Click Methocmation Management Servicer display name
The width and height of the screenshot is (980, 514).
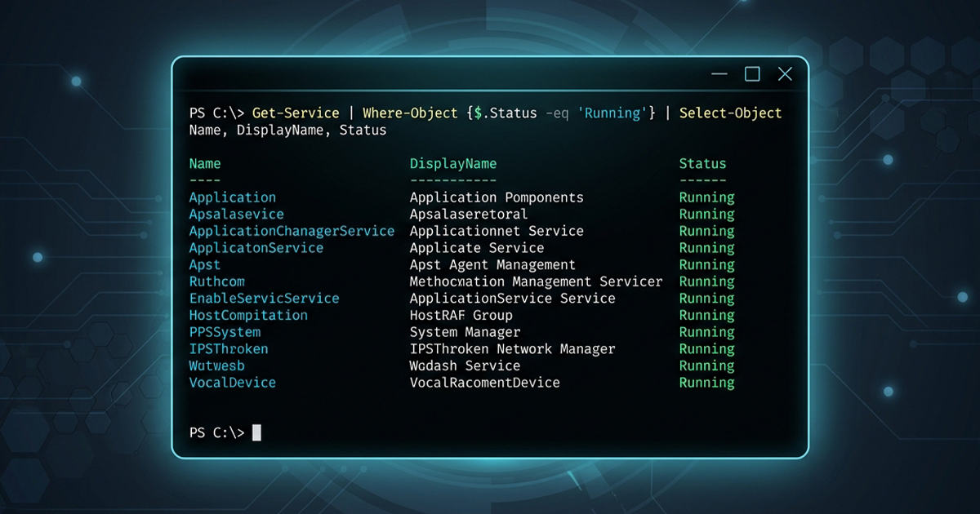[537, 281]
